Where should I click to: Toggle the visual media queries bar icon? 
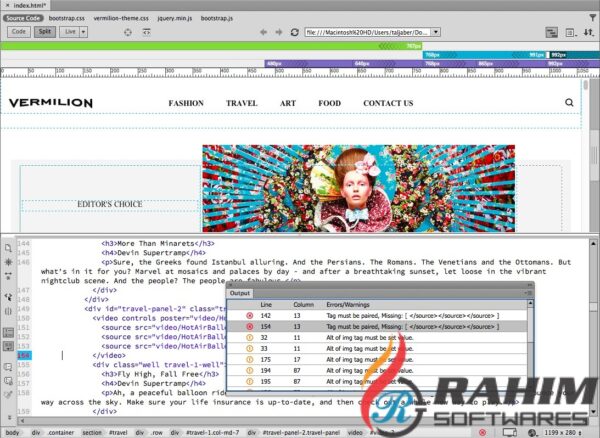551,33
